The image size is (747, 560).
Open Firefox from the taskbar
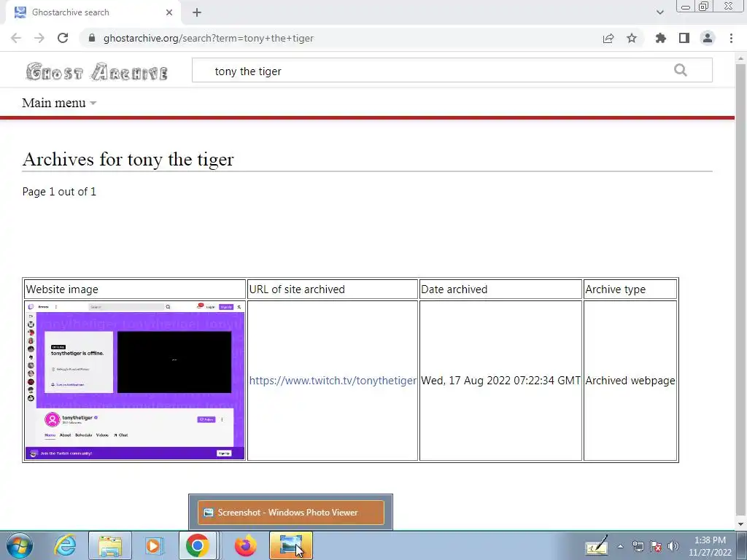[x=245, y=545]
